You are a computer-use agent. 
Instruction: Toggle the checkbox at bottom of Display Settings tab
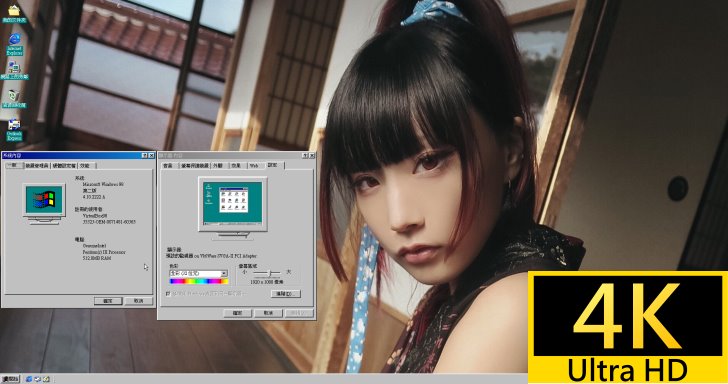click(168, 293)
